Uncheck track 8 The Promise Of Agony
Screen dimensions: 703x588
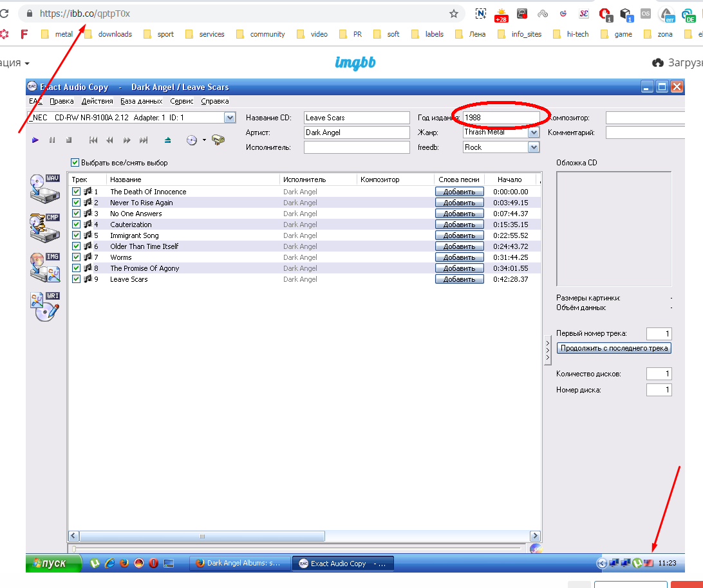click(76, 268)
